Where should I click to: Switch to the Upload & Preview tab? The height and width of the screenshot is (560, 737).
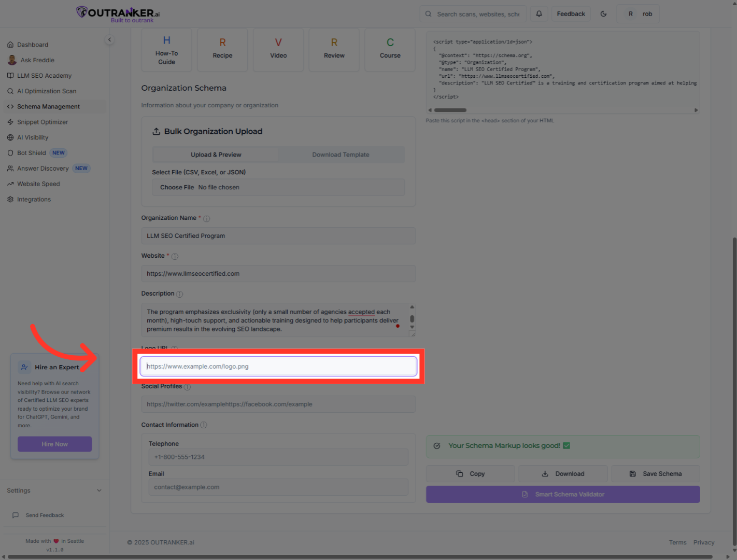pyautogui.click(x=216, y=155)
